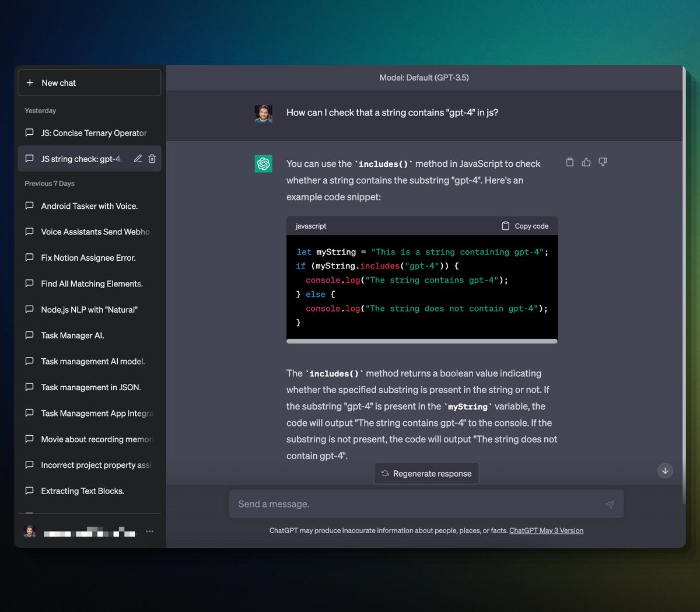The width and height of the screenshot is (700, 612).
Task: Click the 'Copy code' button
Action: pos(524,225)
